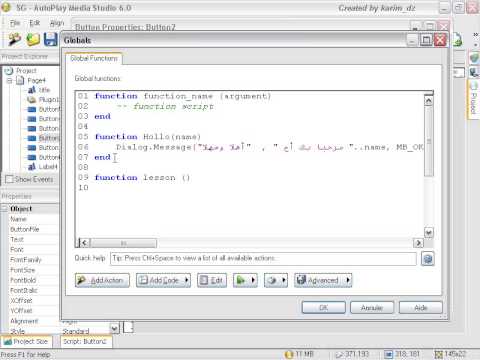The height and width of the screenshot is (360, 480).
Task: Open the File menu
Action: (15, 23)
